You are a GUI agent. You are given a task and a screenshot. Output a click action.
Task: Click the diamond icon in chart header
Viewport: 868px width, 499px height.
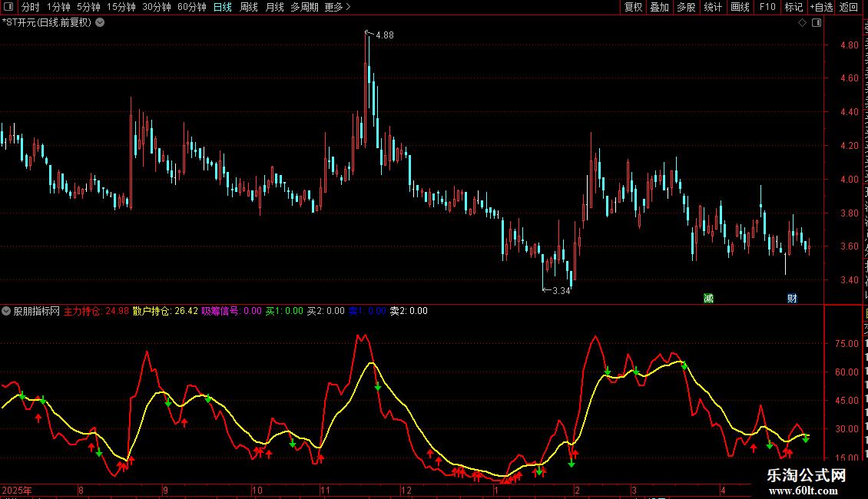(x=802, y=23)
